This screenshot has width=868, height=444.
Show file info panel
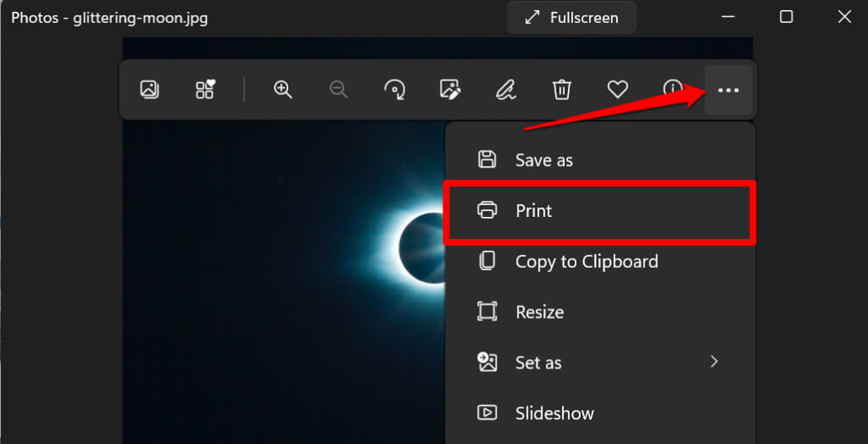point(672,89)
